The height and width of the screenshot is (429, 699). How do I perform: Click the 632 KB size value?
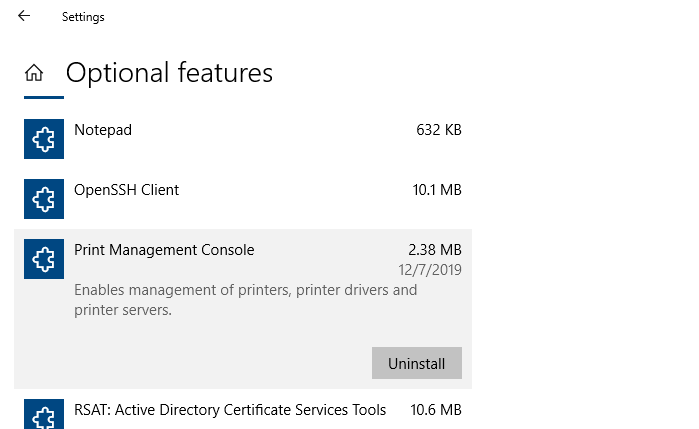(439, 130)
